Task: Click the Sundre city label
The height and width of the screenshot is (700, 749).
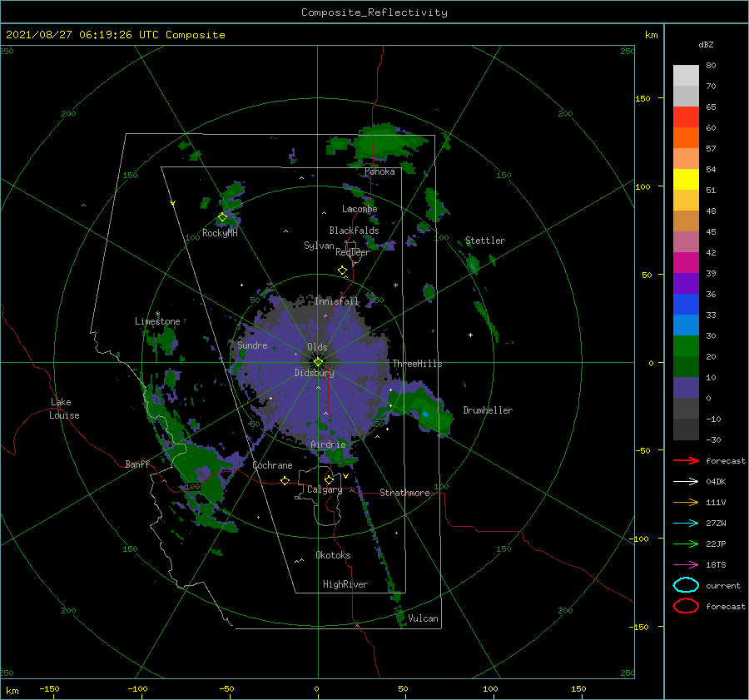Action: click(252, 345)
